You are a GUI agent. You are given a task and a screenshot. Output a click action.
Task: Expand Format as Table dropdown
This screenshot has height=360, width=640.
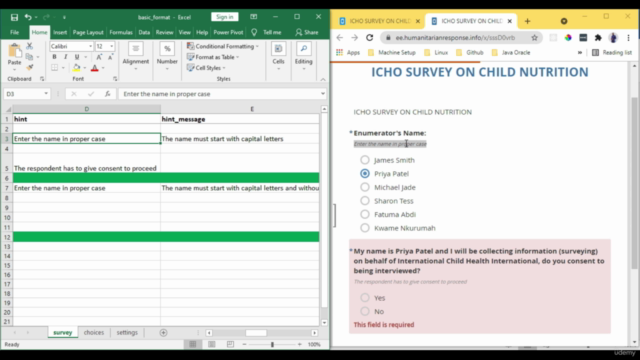click(238, 57)
